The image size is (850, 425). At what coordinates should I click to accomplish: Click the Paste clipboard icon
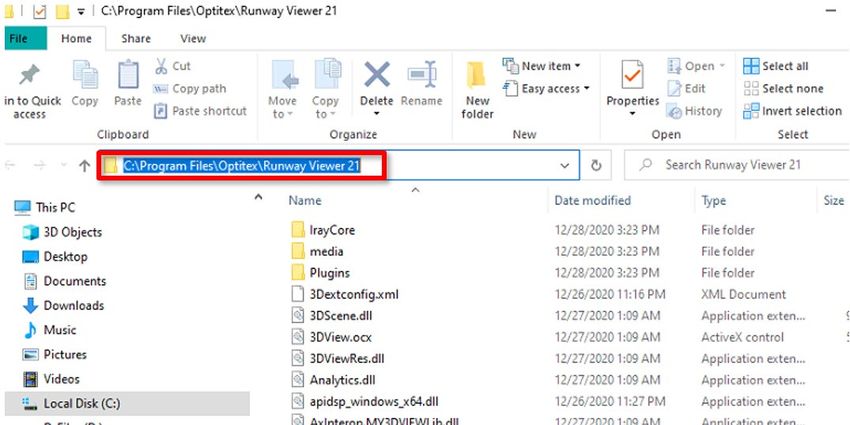click(128, 75)
